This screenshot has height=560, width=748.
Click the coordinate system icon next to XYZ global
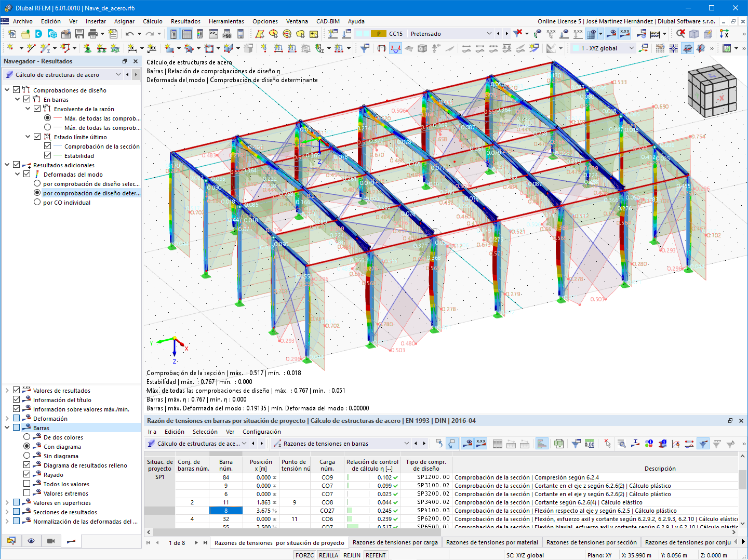tap(644, 48)
